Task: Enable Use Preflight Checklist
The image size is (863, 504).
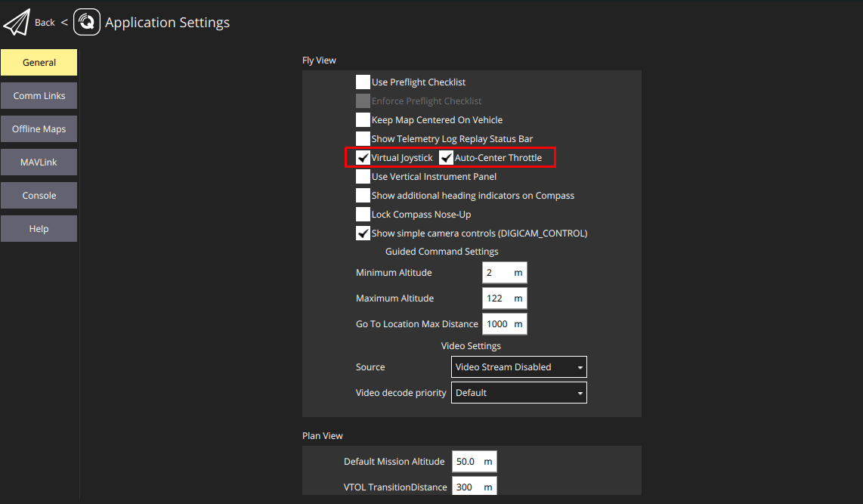Action: tap(363, 82)
